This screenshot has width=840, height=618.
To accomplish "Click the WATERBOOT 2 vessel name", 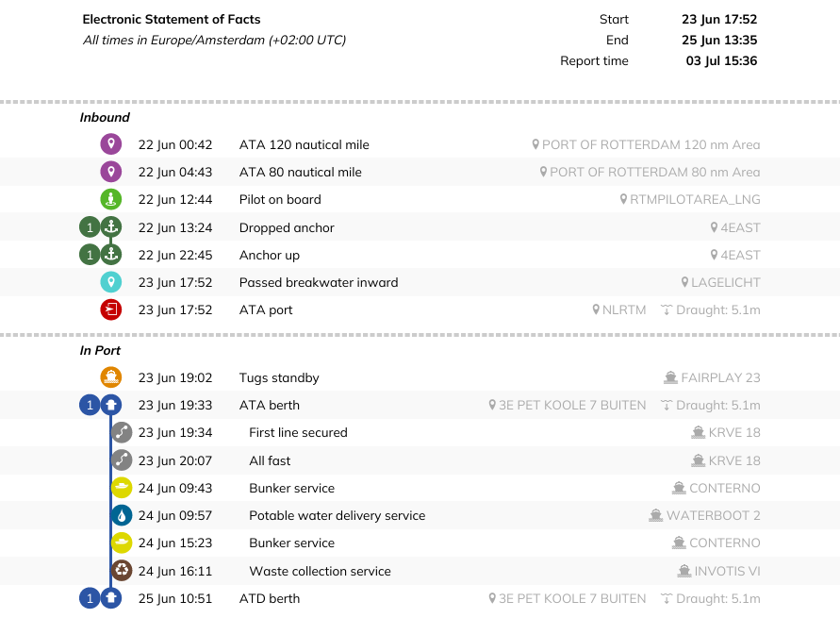I will click(x=713, y=516).
